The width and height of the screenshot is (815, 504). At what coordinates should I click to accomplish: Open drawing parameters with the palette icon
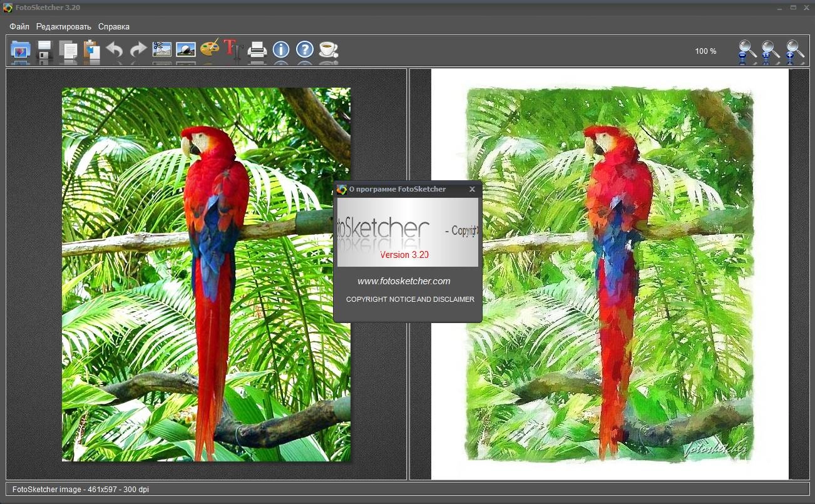pyautogui.click(x=210, y=48)
